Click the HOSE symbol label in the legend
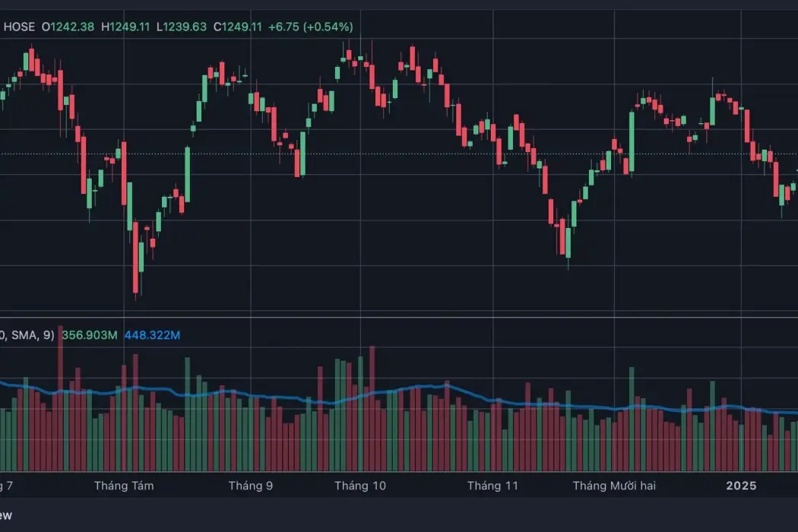798x532 pixels. pyautogui.click(x=20, y=27)
